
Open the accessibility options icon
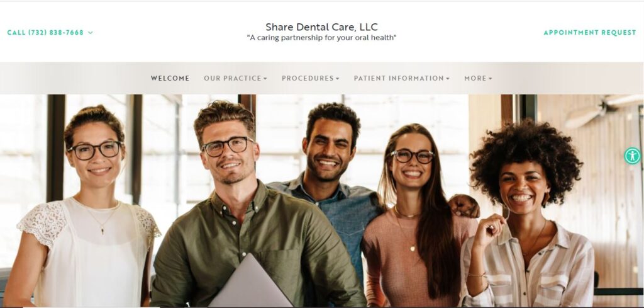[x=632, y=156]
